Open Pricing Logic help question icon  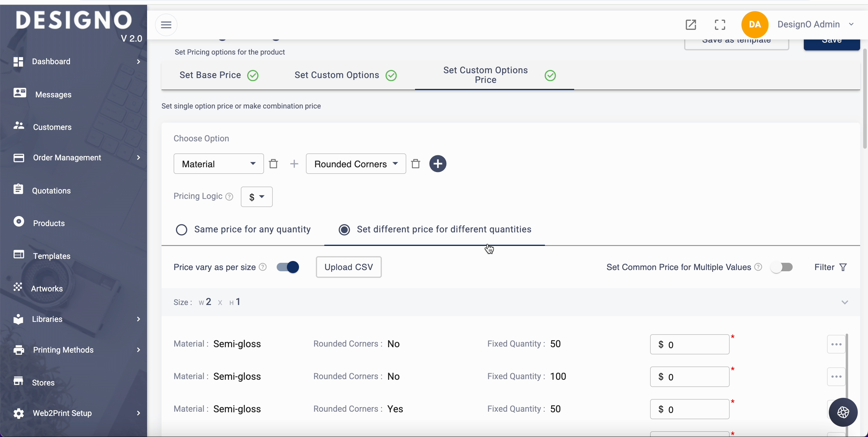point(229,197)
